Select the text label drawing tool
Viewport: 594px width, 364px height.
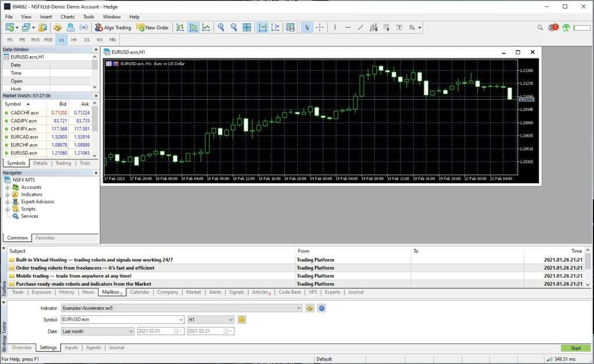coord(399,28)
